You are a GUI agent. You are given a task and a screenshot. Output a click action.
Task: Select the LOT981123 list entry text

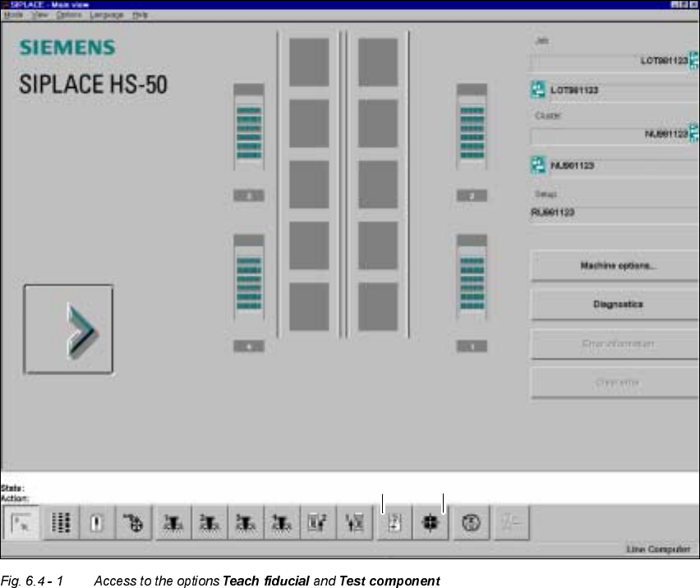574,90
